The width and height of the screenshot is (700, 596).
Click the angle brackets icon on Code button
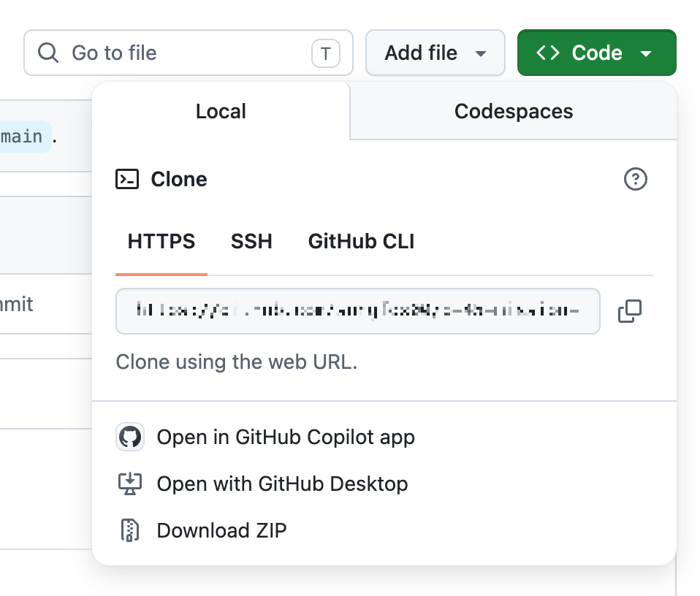[548, 53]
